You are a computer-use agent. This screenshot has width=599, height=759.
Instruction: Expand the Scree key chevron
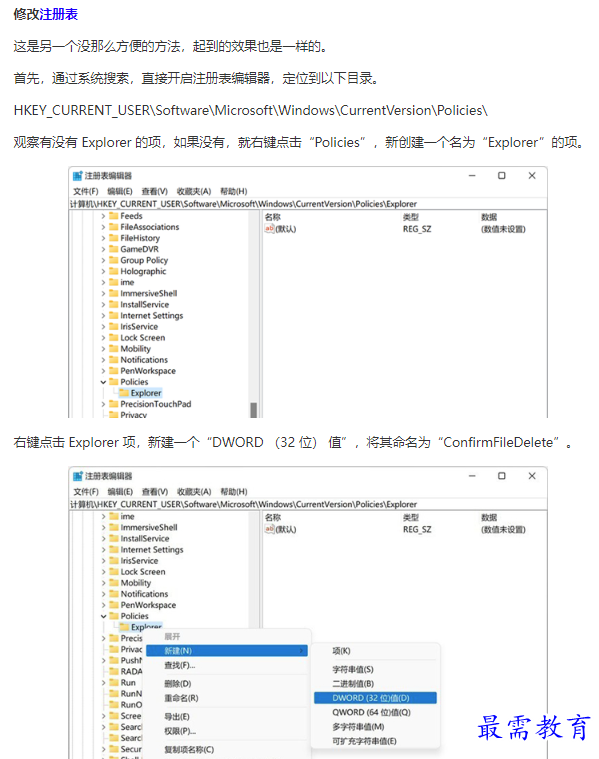[104, 716]
